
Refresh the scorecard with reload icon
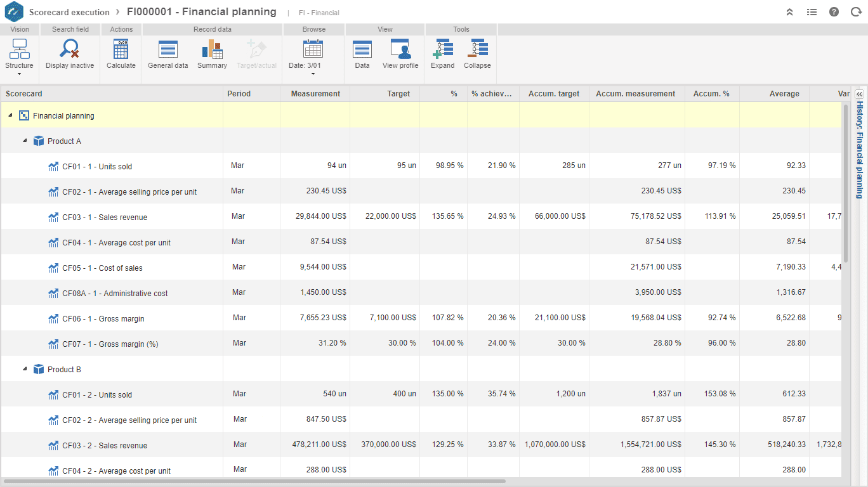click(x=856, y=11)
